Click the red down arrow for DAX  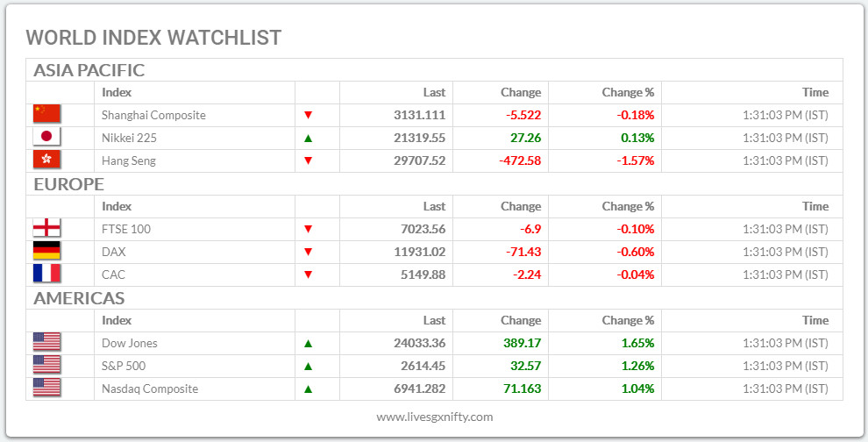coord(309,252)
